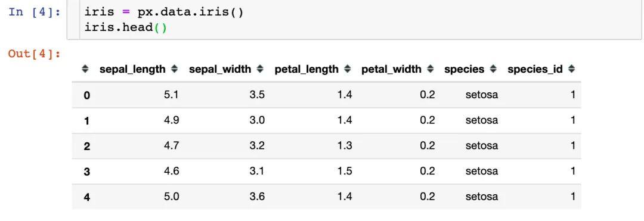Focus the code cell containing iris.head()
Image resolution: width=644 pixels, height=221 pixels.
click(354, 20)
